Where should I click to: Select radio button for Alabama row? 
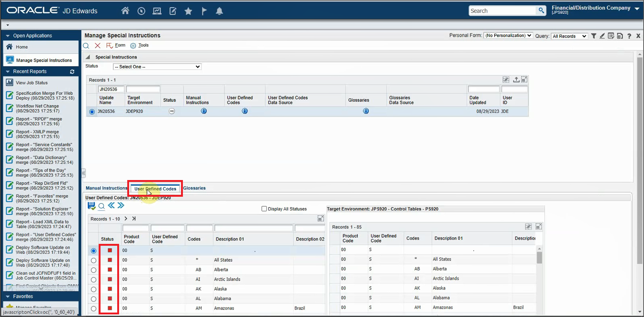tap(93, 299)
